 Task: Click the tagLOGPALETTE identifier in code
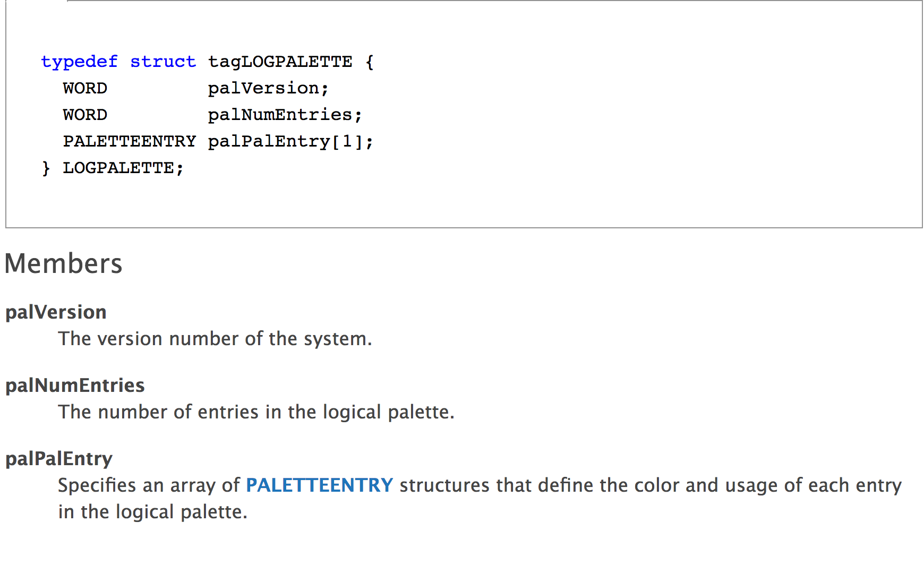coord(280,62)
